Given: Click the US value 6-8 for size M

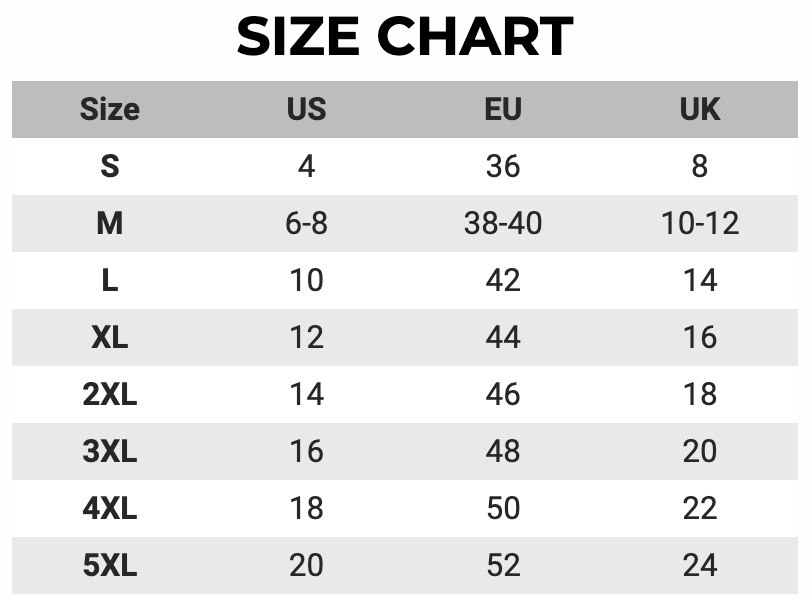Looking at the screenshot, I should (306, 223).
